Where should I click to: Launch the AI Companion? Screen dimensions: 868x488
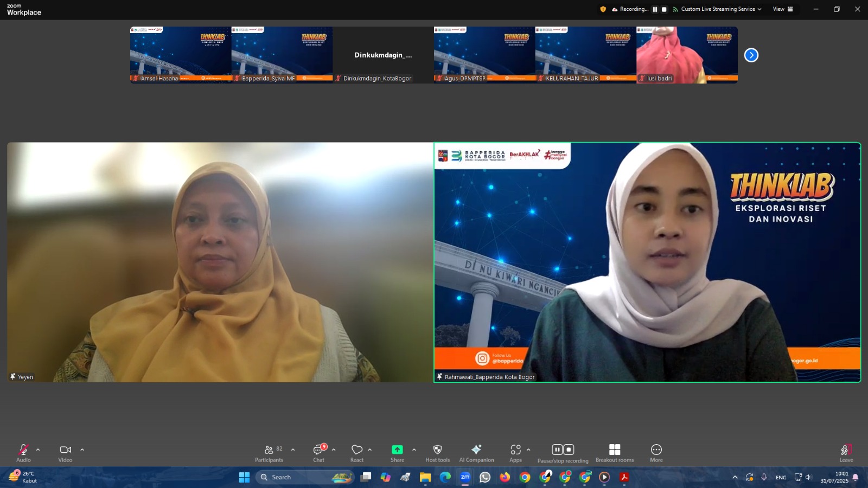tap(476, 453)
